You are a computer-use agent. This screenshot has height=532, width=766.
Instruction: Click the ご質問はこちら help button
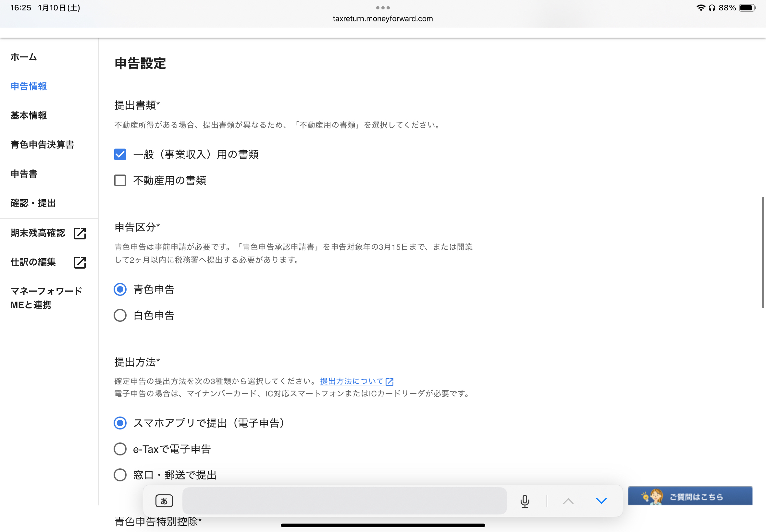pyautogui.click(x=690, y=496)
